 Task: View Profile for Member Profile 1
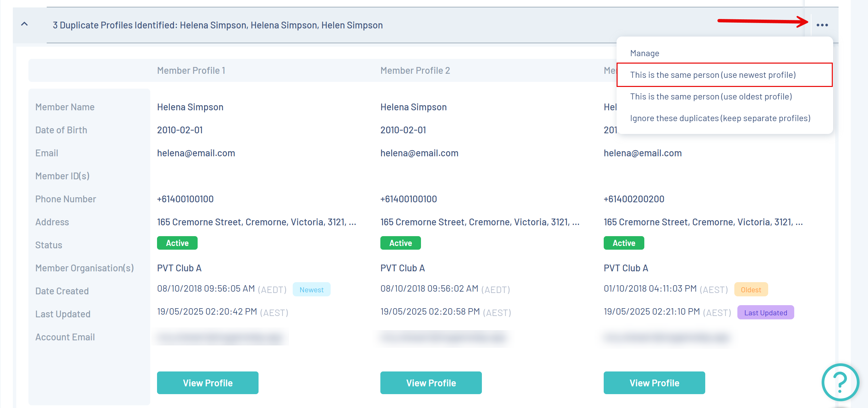click(x=207, y=383)
